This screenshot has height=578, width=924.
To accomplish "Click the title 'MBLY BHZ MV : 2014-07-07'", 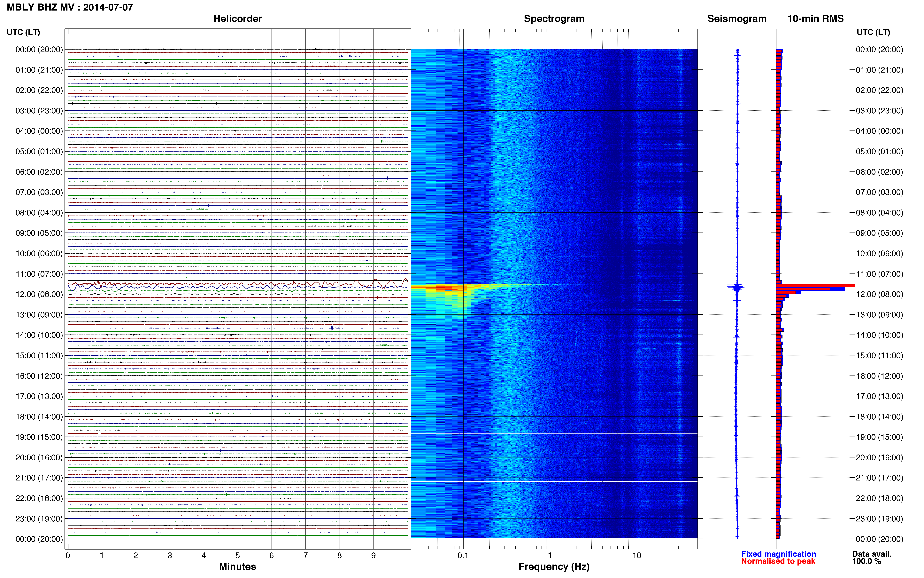I will click(x=70, y=7).
